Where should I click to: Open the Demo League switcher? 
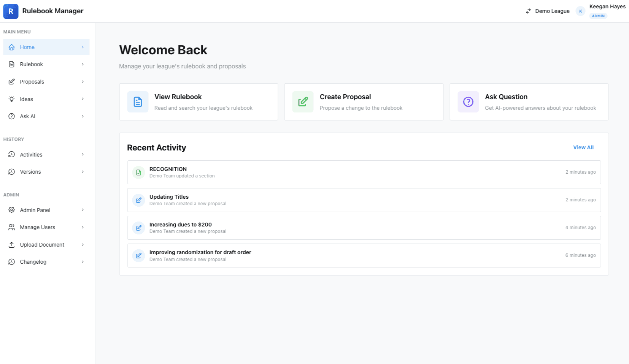coord(548,11)
